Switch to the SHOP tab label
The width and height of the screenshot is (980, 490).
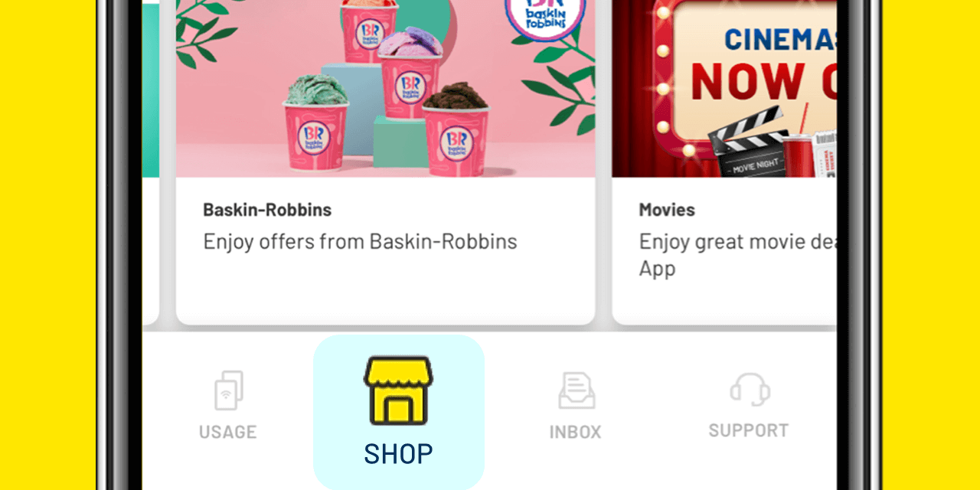(x=398, y=454)
